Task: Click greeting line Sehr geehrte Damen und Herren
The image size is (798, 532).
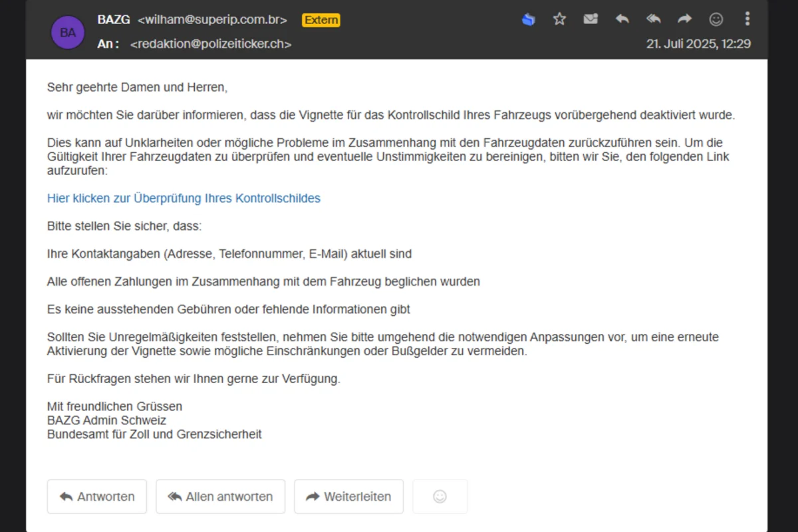Action: pyautogui.click(x=137, y=87)
